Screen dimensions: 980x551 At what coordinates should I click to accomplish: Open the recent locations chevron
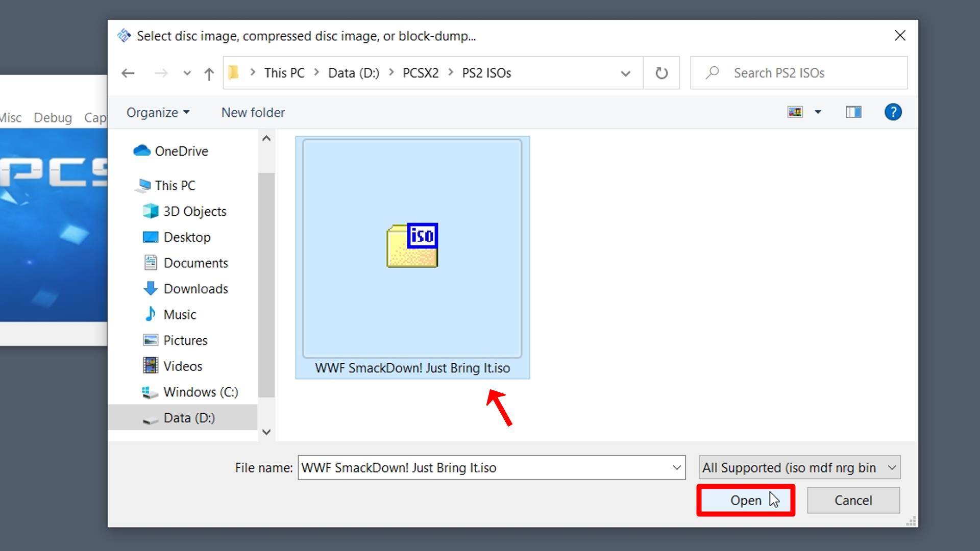(x=187, y=73)
